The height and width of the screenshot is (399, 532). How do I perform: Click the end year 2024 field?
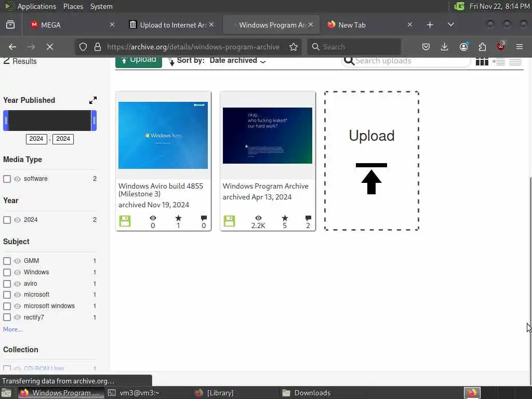pos(63,139)
